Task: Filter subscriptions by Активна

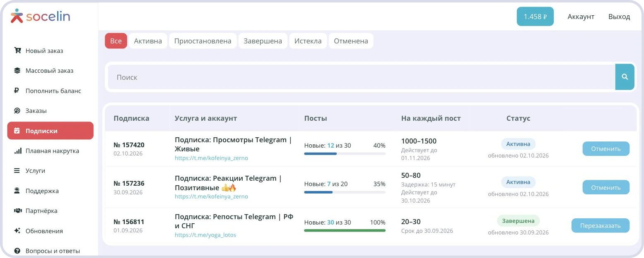Action: tap(148, 41)
